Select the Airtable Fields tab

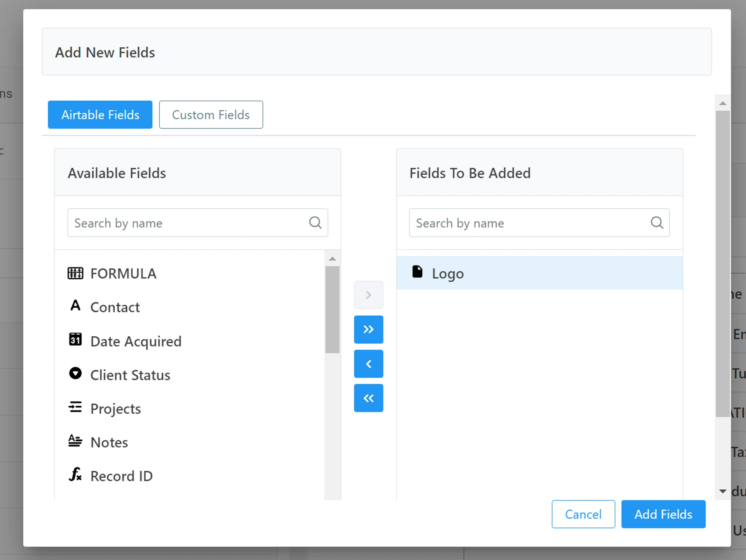[100, 115]
